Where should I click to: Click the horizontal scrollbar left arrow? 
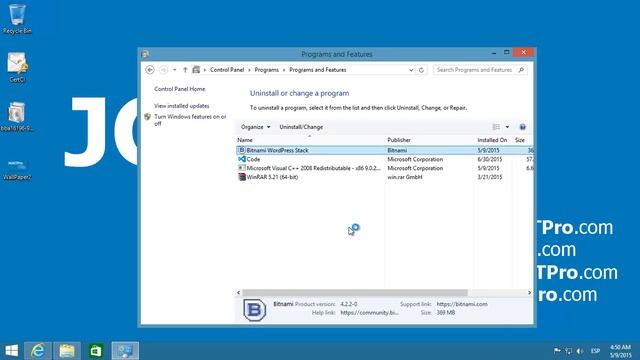tap(239, 293)
